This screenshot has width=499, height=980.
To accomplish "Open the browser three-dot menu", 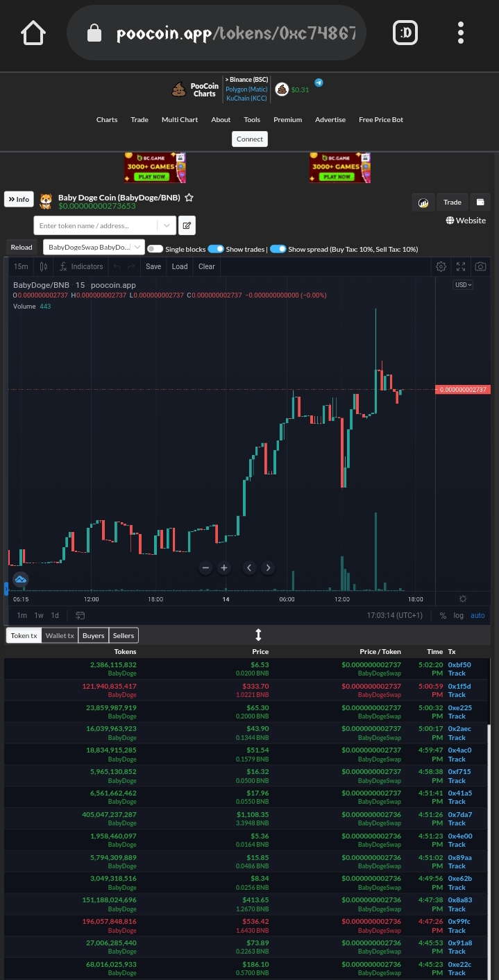I will tap(461, 33).
